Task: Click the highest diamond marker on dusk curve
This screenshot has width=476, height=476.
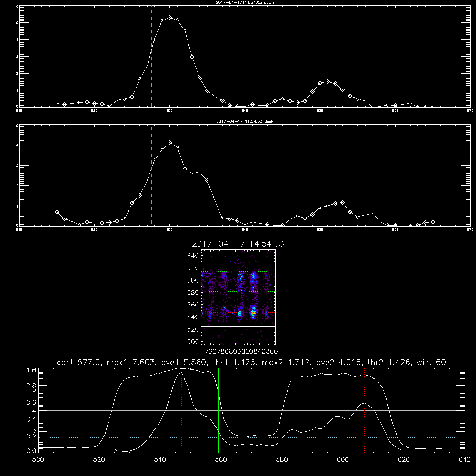Action: tap(170, 143)
